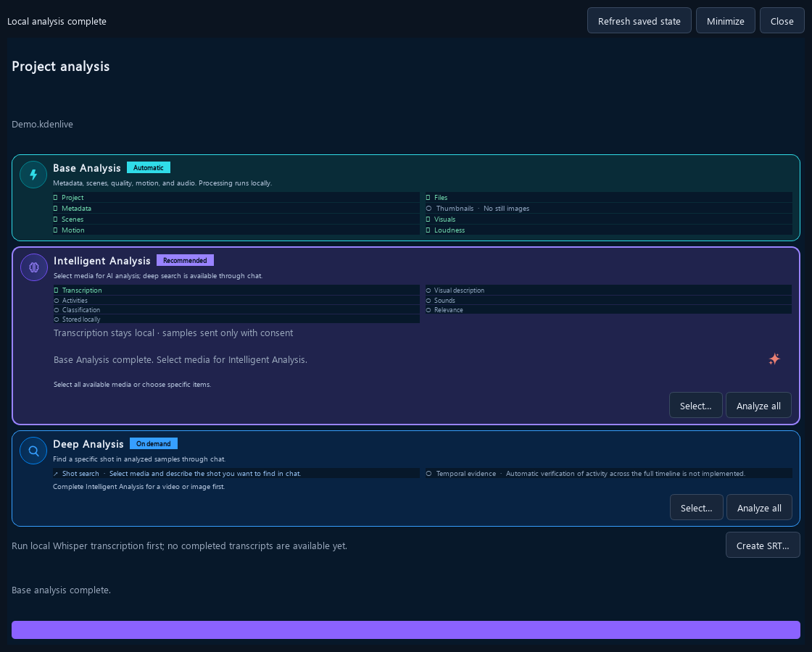Click the Transcription item in Intelligent Analysis

point(236,290)
